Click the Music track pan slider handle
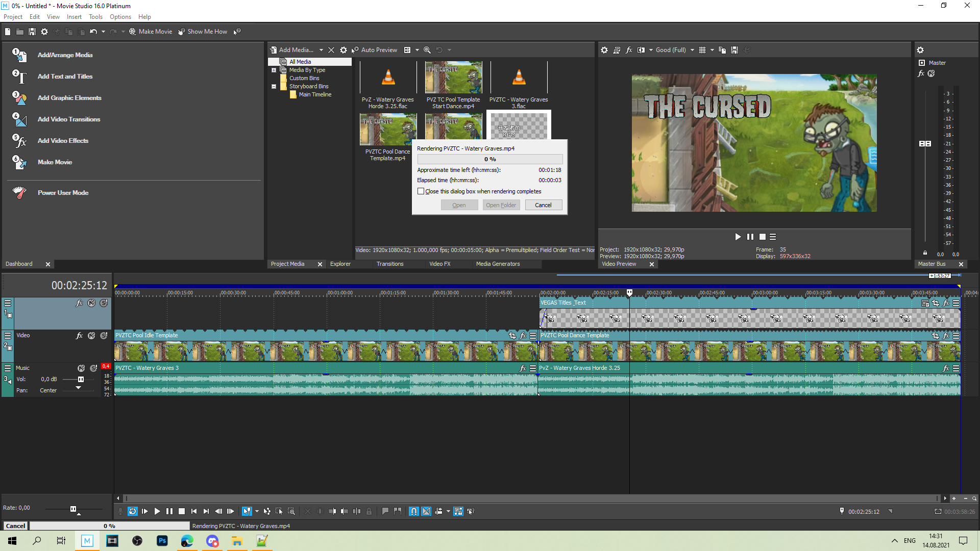980x551 pixels. [78, 388]
